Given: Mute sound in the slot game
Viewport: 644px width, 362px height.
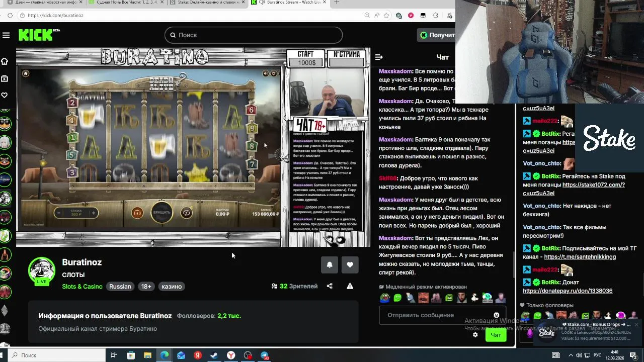Looking at the screenshot, I should tap(266, 73).
